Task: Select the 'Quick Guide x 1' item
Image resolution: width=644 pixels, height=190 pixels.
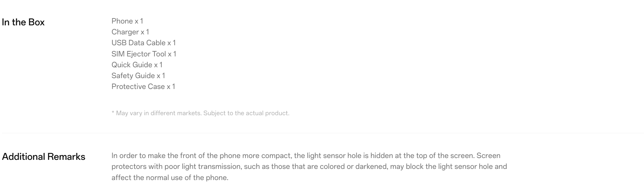Action: pyautogui.click(x=137, y=65)
